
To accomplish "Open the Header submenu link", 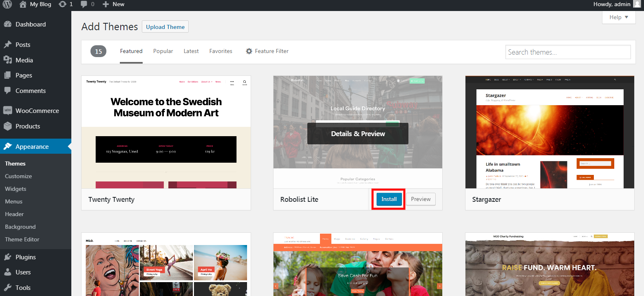I will click(14, 214).
